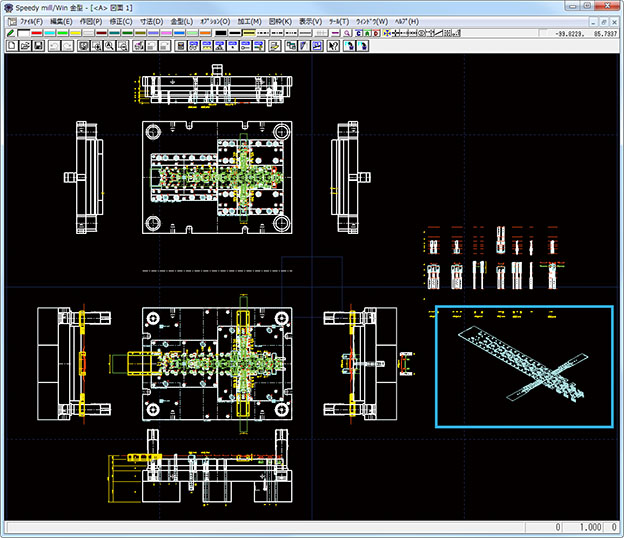Expand the ヘルプ(H) menu
Viewport: 624px width, 538px height.
point(407,20)
